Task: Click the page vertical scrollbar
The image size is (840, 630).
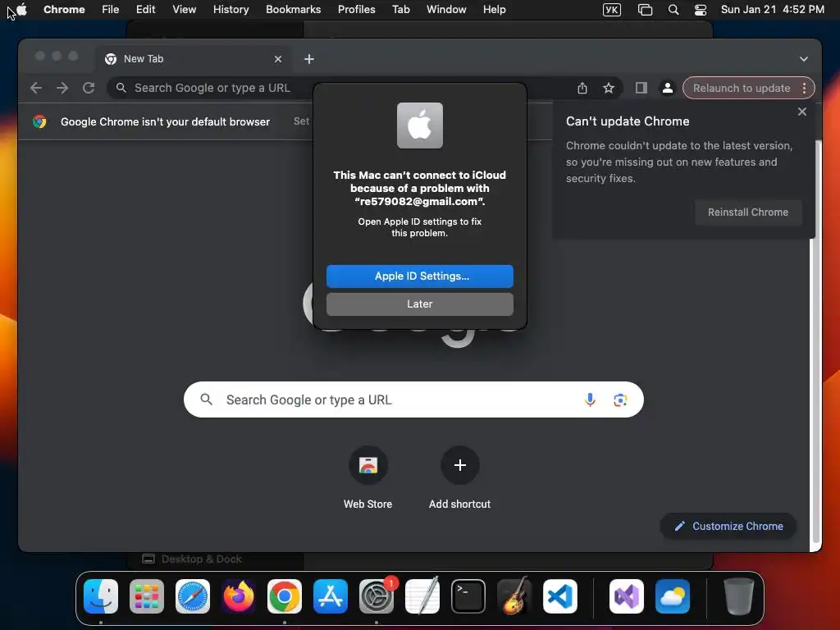Action: (x=816, y=343)
